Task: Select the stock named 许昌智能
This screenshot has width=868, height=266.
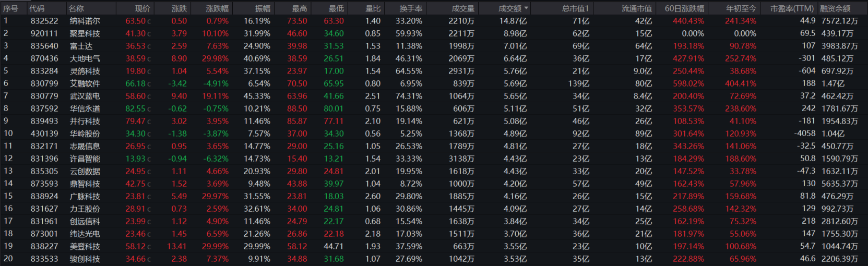Action: [85, 159]
